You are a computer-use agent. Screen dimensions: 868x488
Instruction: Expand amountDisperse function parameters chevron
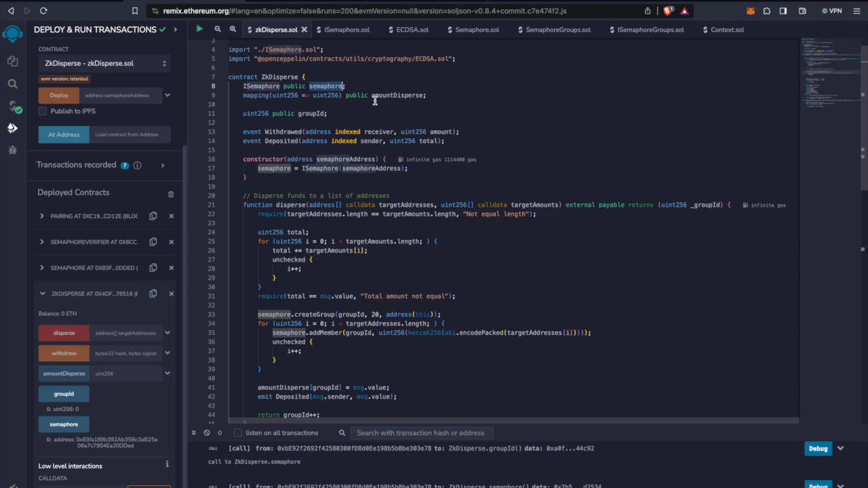(x=167, y=373)
